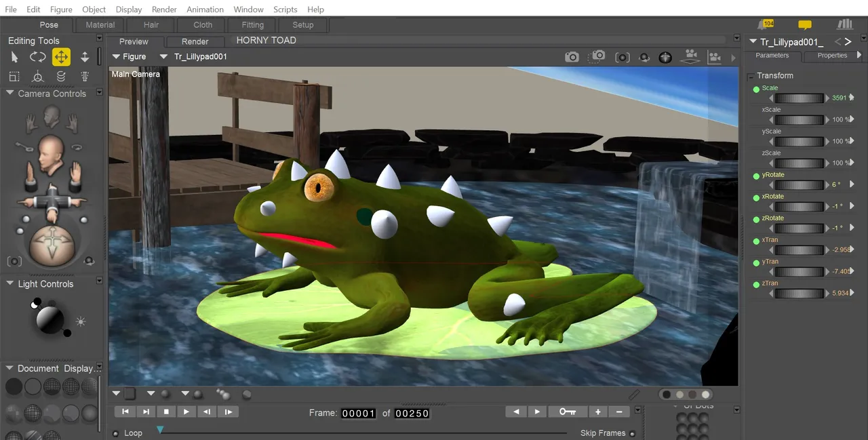This screenshot has width=868, height=440.
Task: Collapse the Transform parameter group
Action: click(751, 76)
